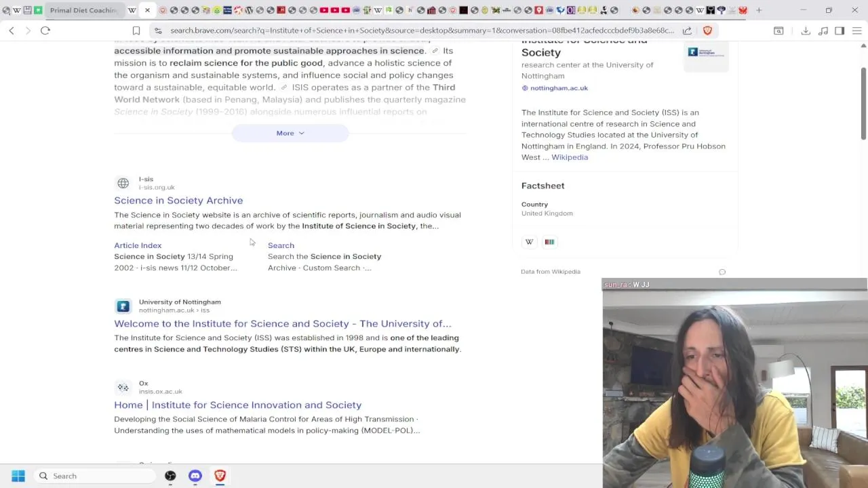The width and height of the screenshot is (868, 488).
Task: Add a new tab with the plus button
Action: (759, 10)
